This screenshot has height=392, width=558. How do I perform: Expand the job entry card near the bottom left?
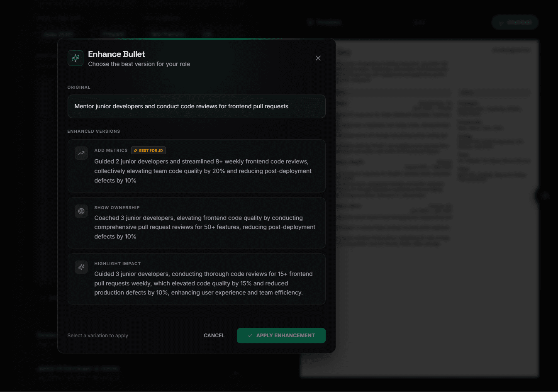click(x=235, y=373)
